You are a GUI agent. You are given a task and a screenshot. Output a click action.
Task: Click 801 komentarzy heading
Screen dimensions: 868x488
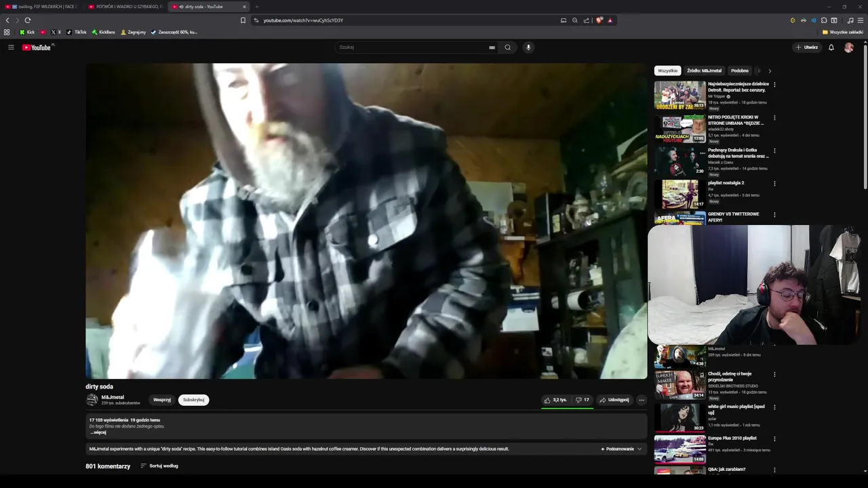[108, 466]
